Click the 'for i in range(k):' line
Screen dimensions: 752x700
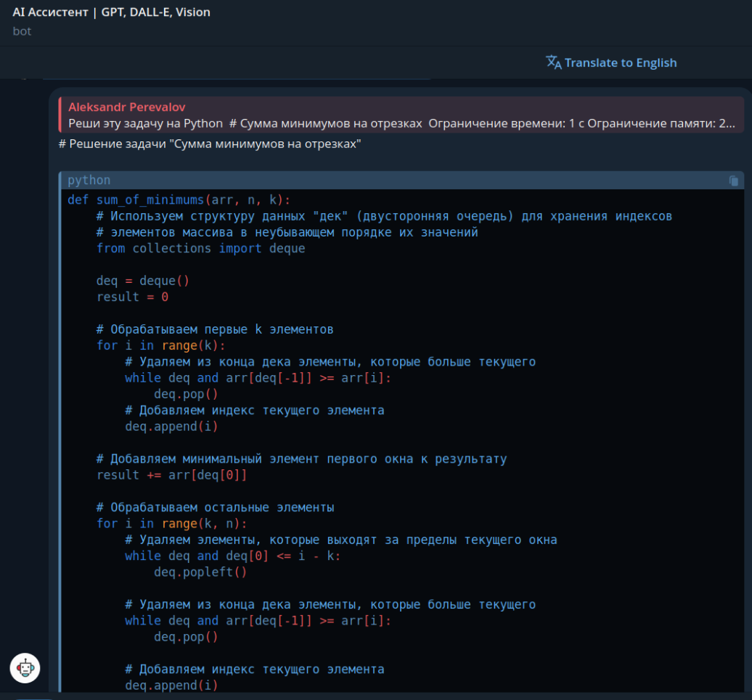point(161,345)
